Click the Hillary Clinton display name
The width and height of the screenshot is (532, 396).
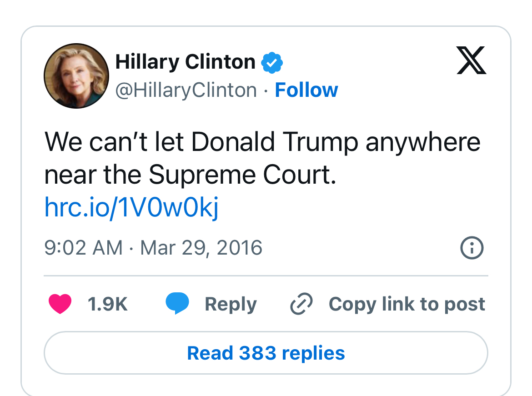[186, 62]
